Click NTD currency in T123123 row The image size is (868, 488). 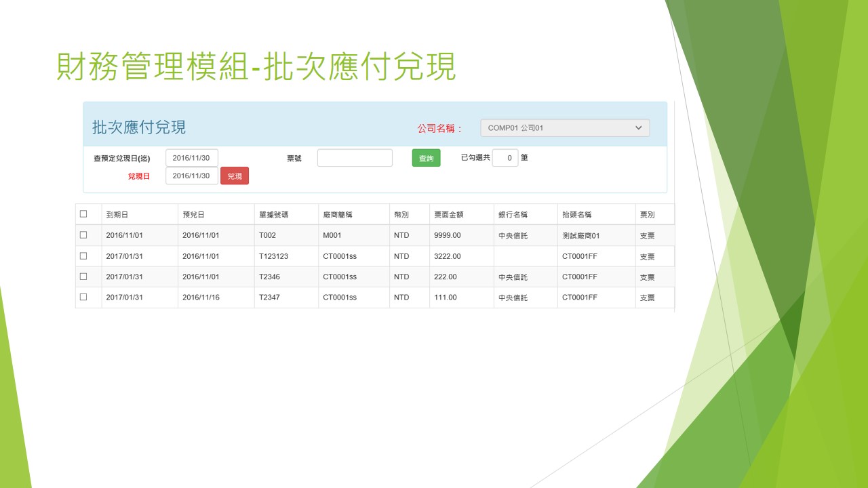pos(401,256)
